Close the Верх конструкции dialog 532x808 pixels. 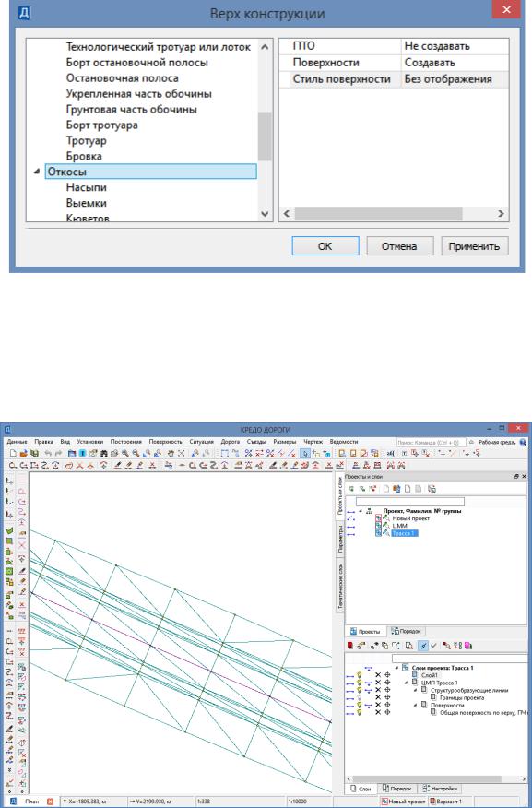click(506, 10)
